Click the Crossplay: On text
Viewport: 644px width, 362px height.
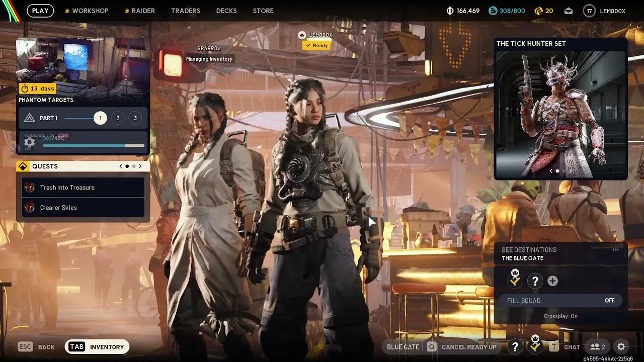pos(560,316)
